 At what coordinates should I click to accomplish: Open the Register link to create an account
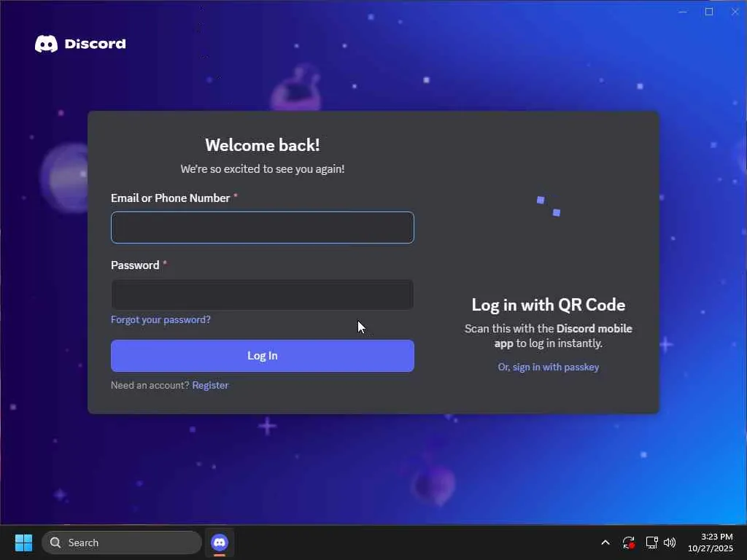210,385
